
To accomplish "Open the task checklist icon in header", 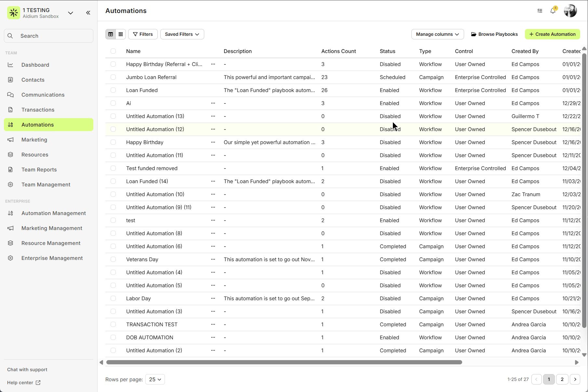I will [540, 11].
